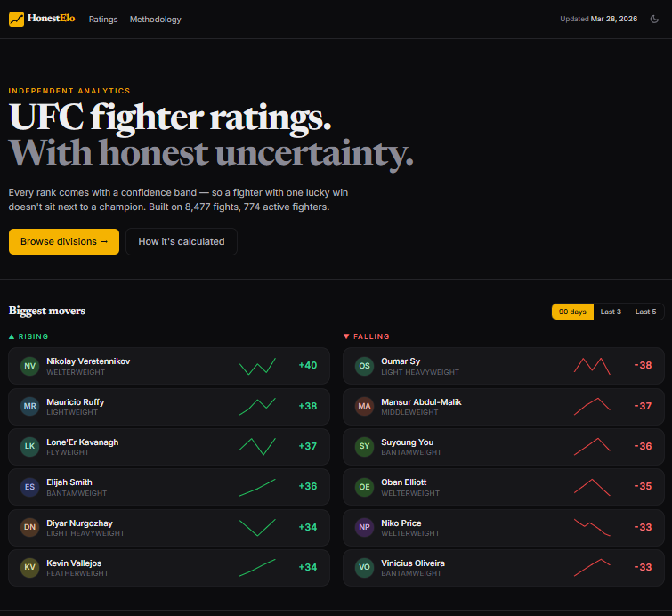Open the Methodology nav link

click(156, 20)
